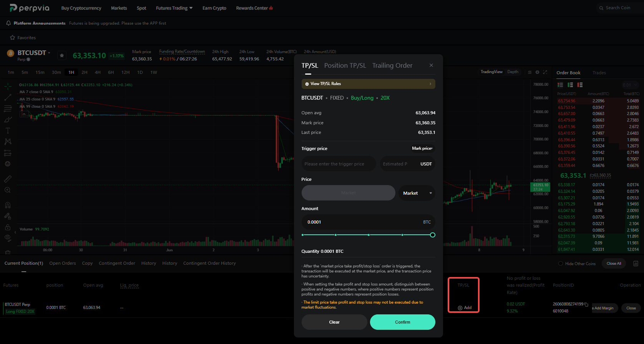
Task: Click the Perpvia logo
Action: [30, 8]
